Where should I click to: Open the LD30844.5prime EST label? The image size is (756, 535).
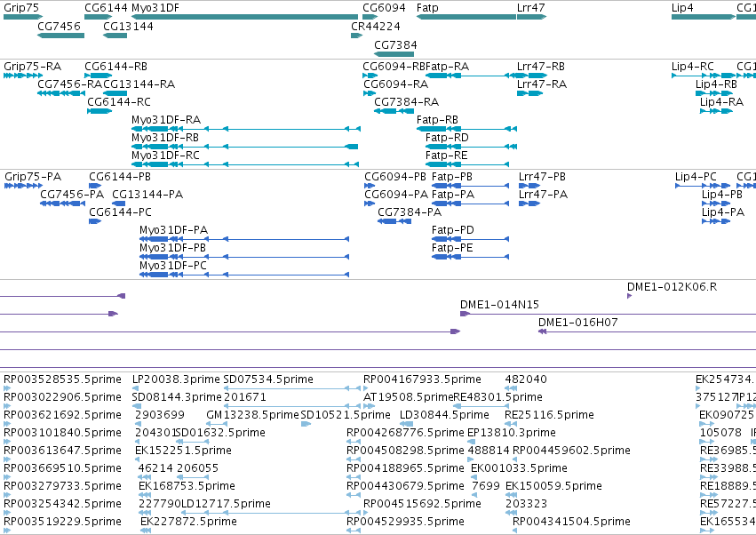coord(444,415)
